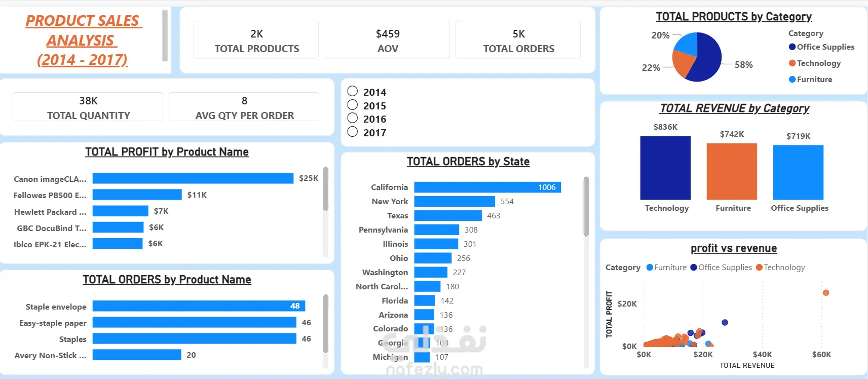Screen dimensions: 868x379
Task: Select the 2014 year radio button
Action: pos(353,91)
